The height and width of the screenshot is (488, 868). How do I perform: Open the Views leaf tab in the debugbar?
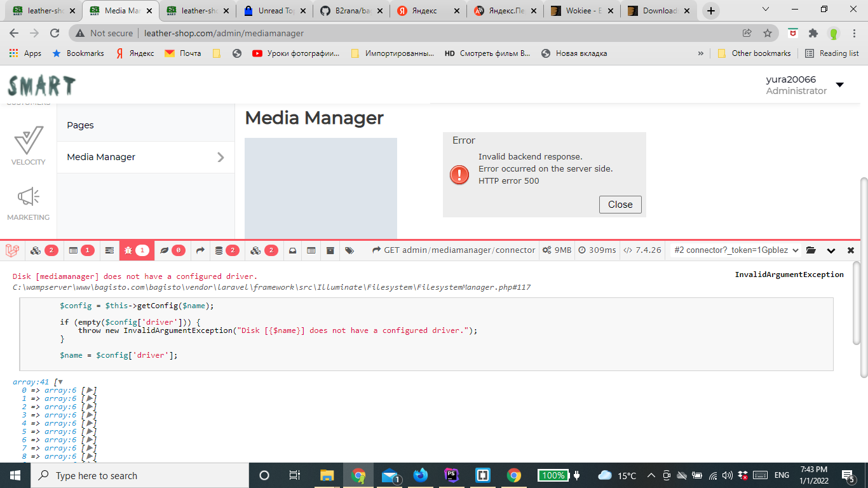[x=172, y=250]
